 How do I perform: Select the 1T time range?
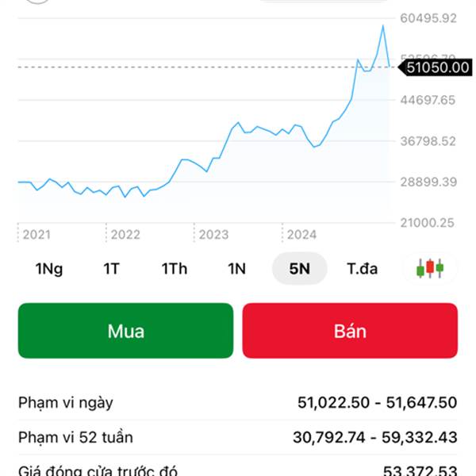point(111,268)
